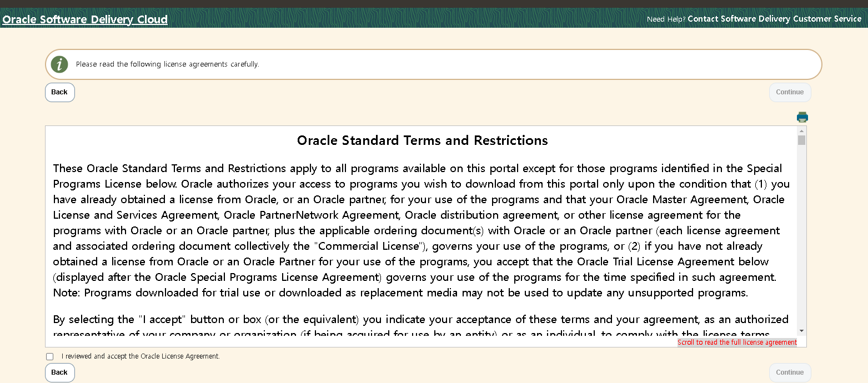Click 'Please read the following license agreements carefully.' text
This screenshot has height=383, width=868.
click(168, 64)
